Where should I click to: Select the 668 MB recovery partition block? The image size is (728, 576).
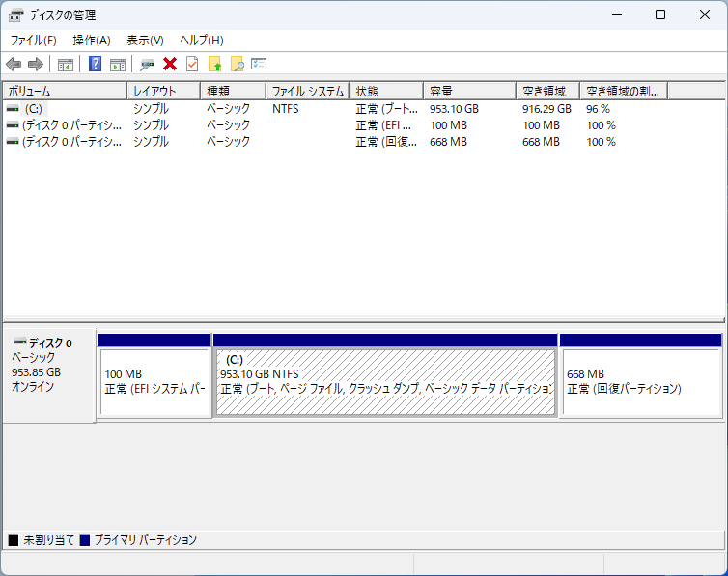[x=640, y=382]
